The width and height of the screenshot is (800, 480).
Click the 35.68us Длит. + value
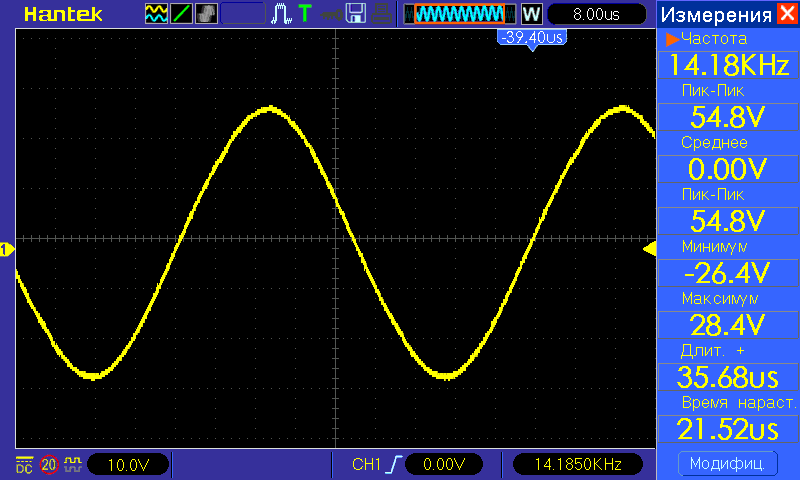[728, 377]
